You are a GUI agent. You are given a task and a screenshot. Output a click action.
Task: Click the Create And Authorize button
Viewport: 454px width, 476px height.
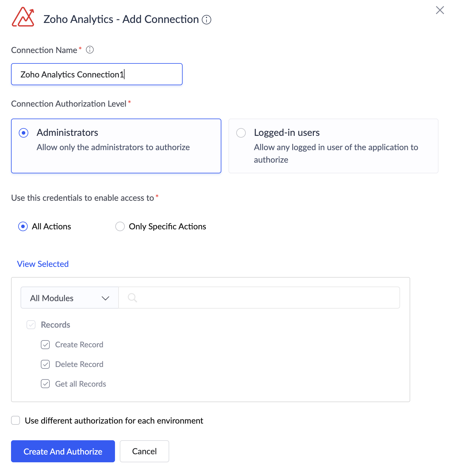point(63,451)
